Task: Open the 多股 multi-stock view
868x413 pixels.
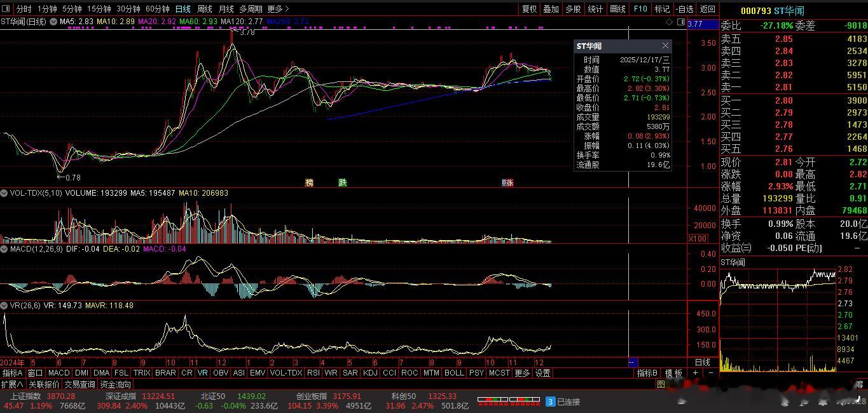Action: point(573,9)
